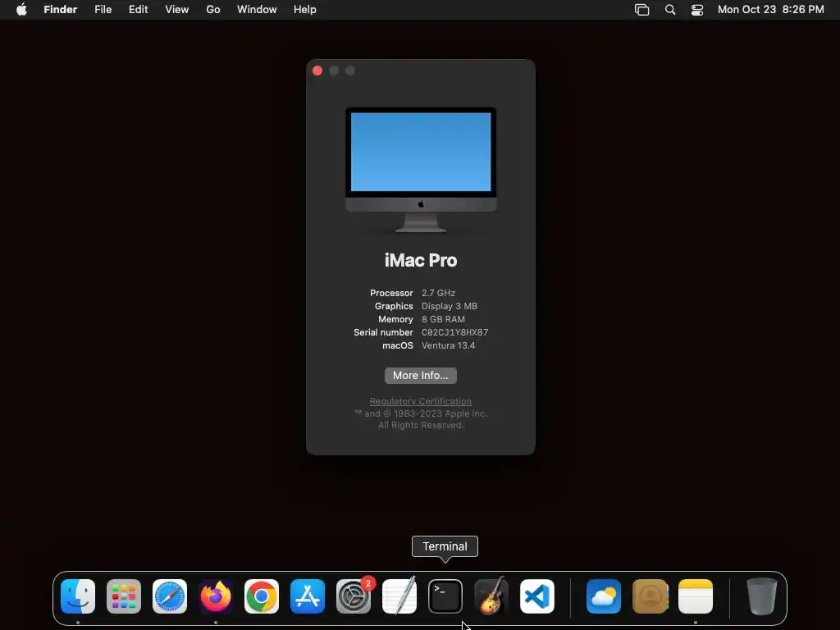Click the Display 3 MB graphics value
This screenshot has height=630, width=840.
coord(450,306)
